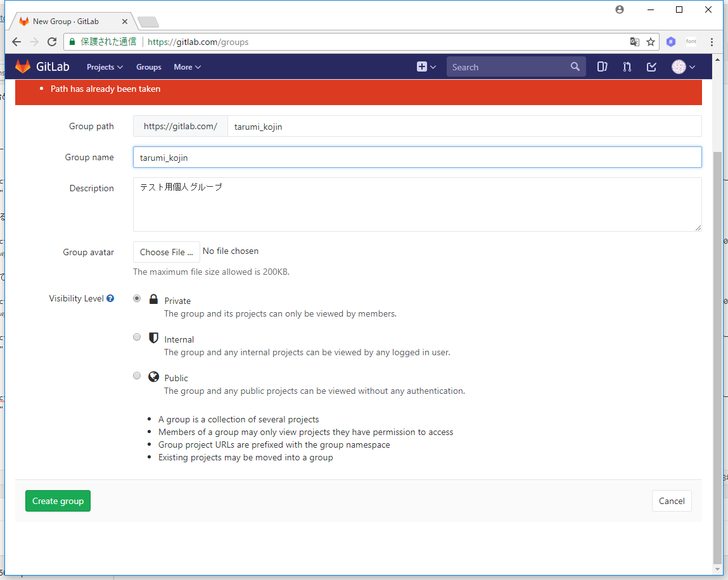Image resolution: width=728 pixels, height=580 pixels.
Task: Click into the Group path field
Action: pyautogui.click(x=464, y=126)
